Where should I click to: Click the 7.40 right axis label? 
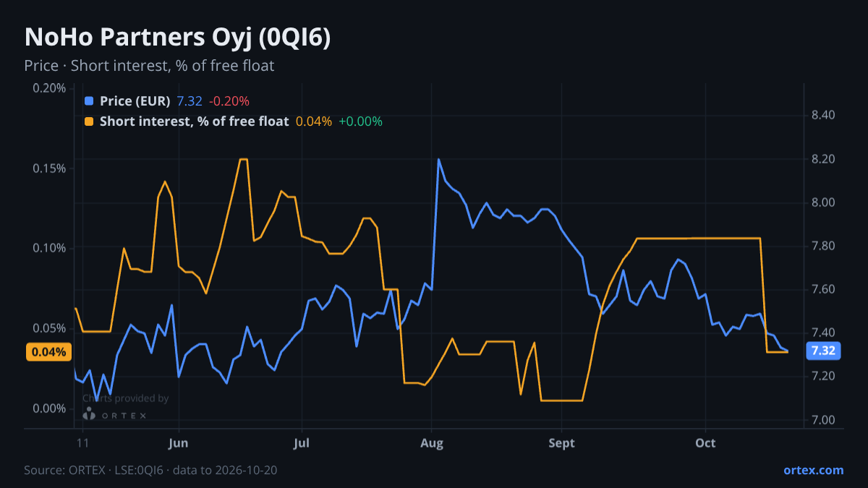tap(824, 333)
